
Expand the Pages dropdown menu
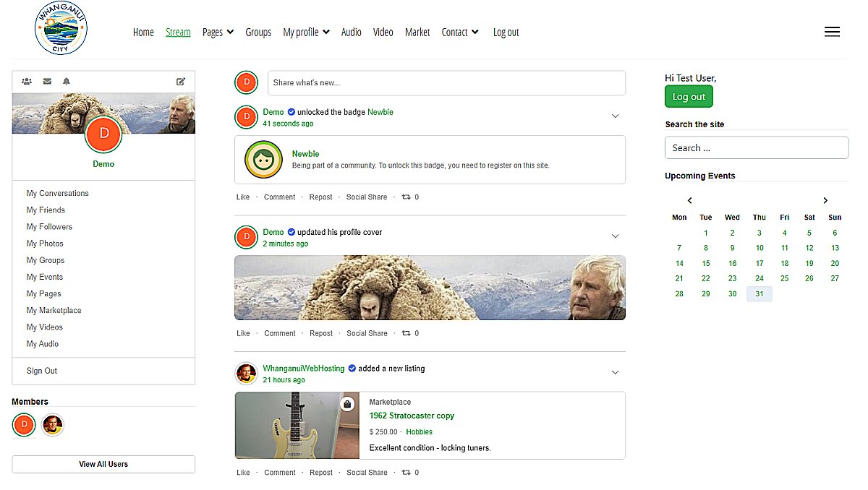click(x=218, y=32)
